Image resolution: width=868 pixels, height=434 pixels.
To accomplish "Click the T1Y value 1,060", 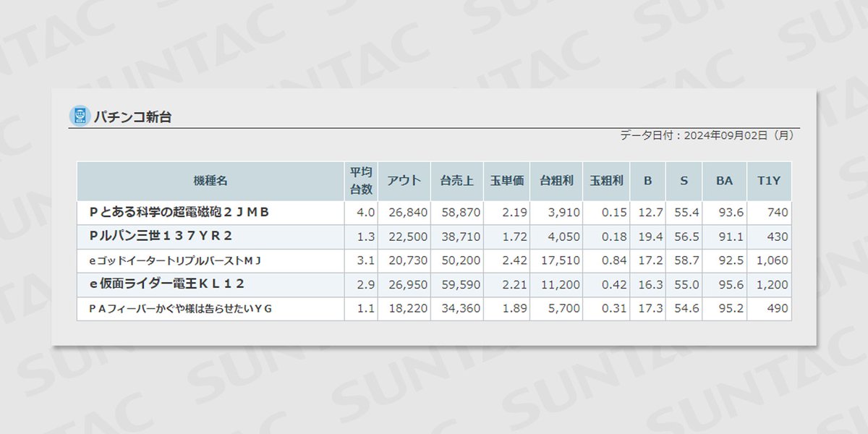I will point(773,261).
